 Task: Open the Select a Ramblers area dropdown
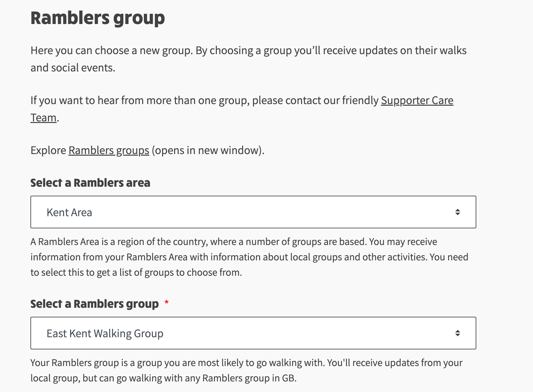pos(253,212)
